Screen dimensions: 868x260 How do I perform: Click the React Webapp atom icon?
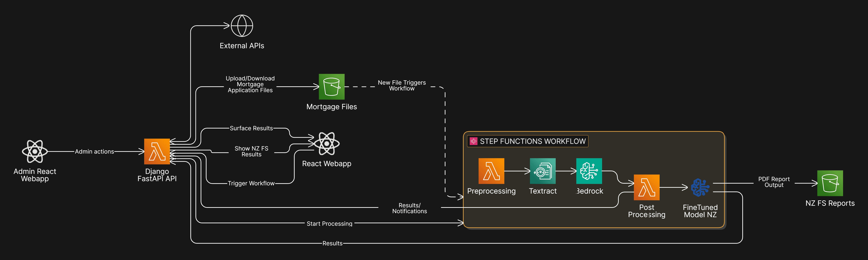pos(327,143)
